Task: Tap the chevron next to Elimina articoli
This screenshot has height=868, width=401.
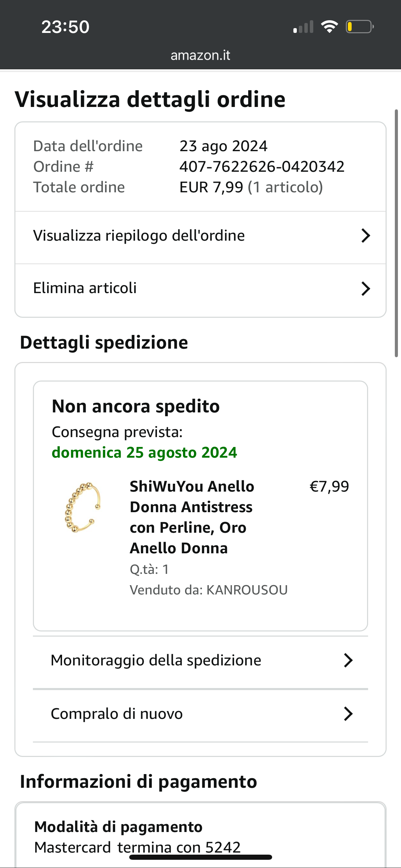Action: click(366, 289)
